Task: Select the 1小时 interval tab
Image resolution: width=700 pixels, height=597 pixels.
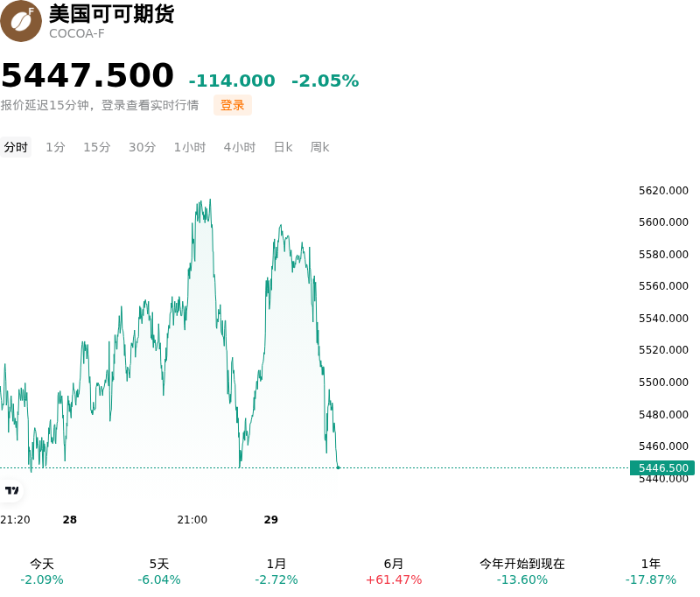Action: coord(190,147)
